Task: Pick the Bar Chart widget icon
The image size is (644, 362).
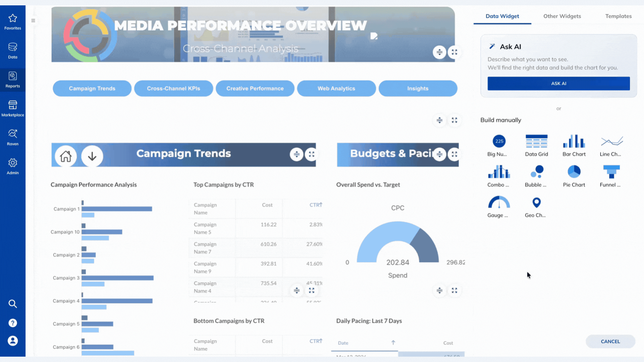Action: (574, 141)
